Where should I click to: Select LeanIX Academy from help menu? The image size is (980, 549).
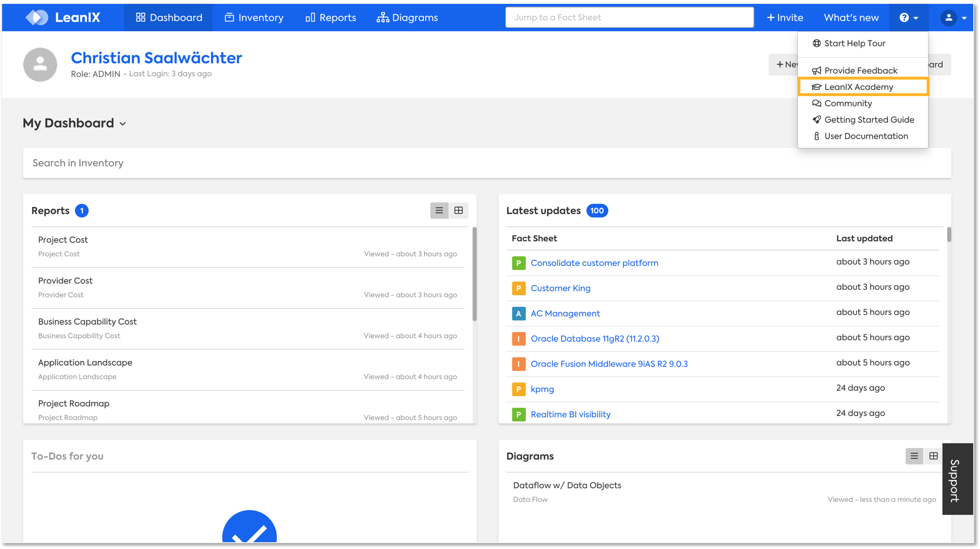tap(858, 87)
